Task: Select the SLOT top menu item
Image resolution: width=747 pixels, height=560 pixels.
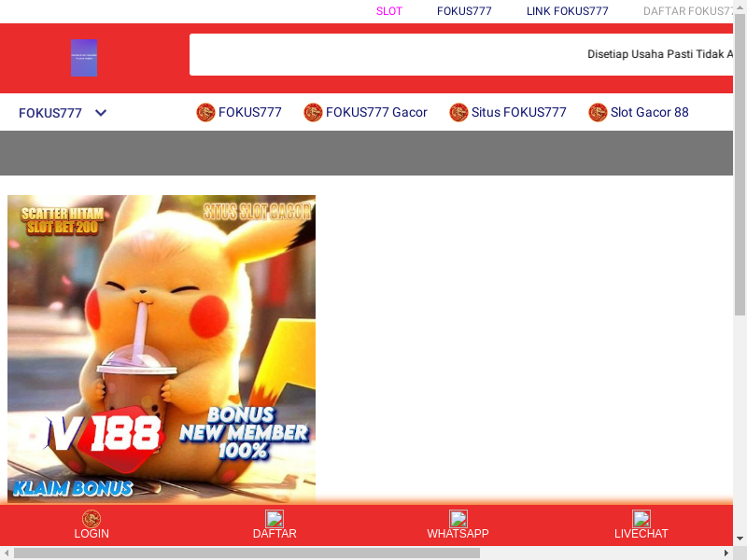Action: click(388, 11)
